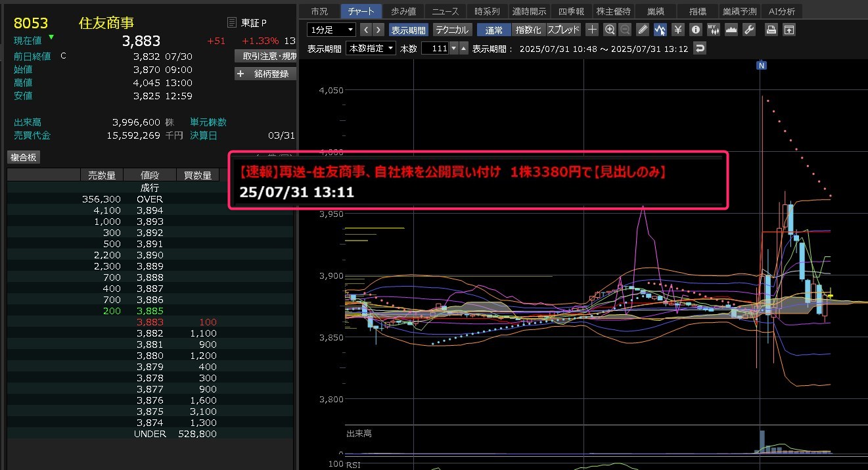Zoom in the chart with magnifier plus

[x=610, y=30]
